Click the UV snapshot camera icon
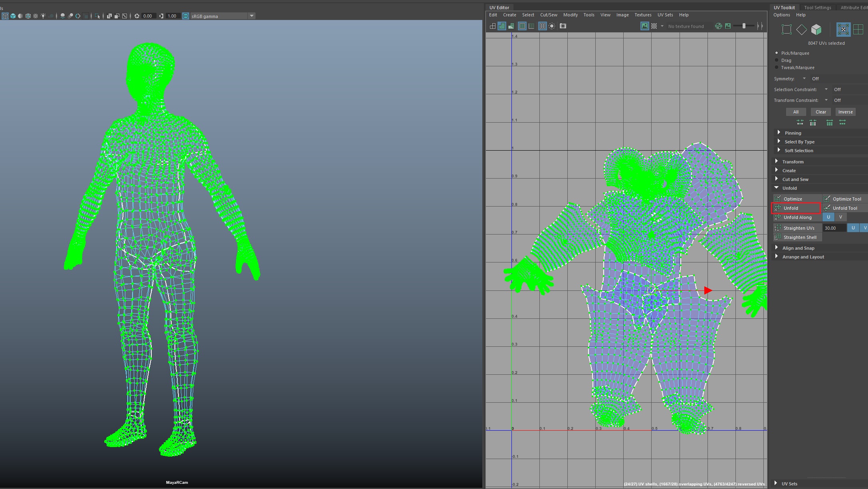 [x=563, y=26]
